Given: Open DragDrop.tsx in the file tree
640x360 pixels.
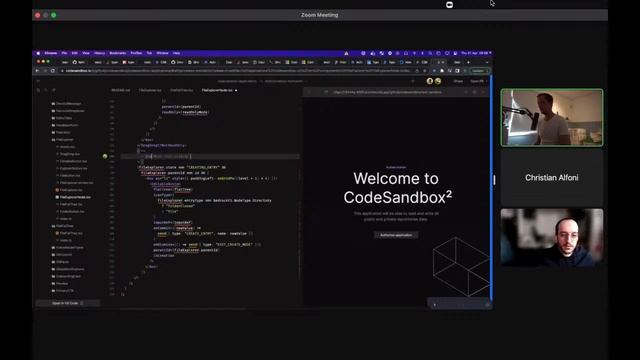Looking at the screenshot, I should coord(69,154).
